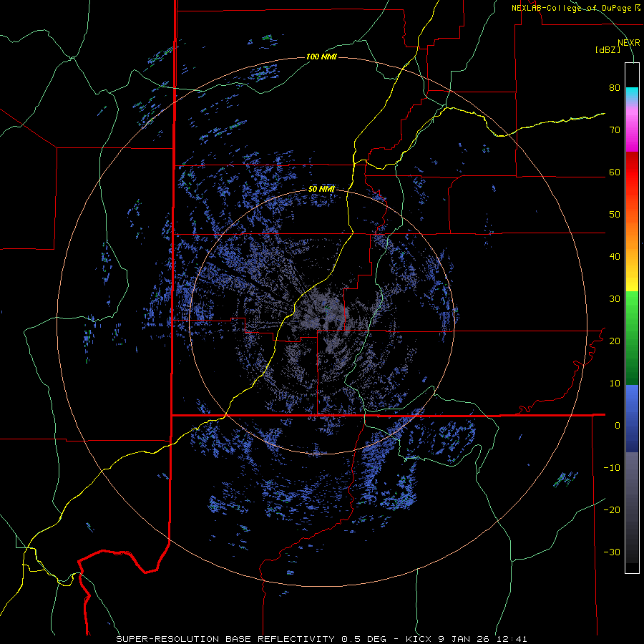This screenshot has width=644, height=644.
Task: Click the 40 value on the dBZ scale
Action: click(615, 257)
